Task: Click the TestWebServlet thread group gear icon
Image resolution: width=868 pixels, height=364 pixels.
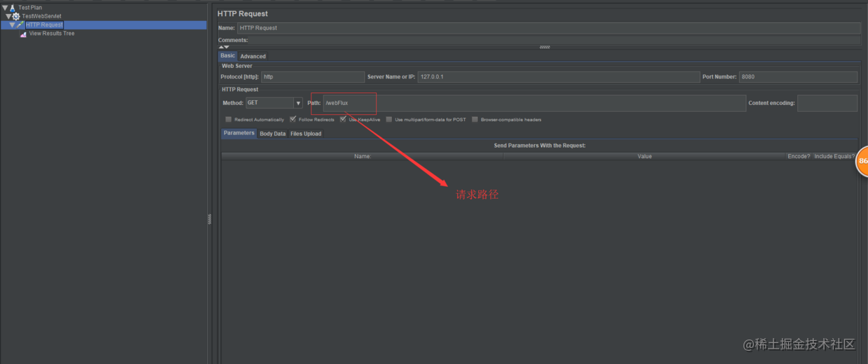Action: tap(16, 16)
